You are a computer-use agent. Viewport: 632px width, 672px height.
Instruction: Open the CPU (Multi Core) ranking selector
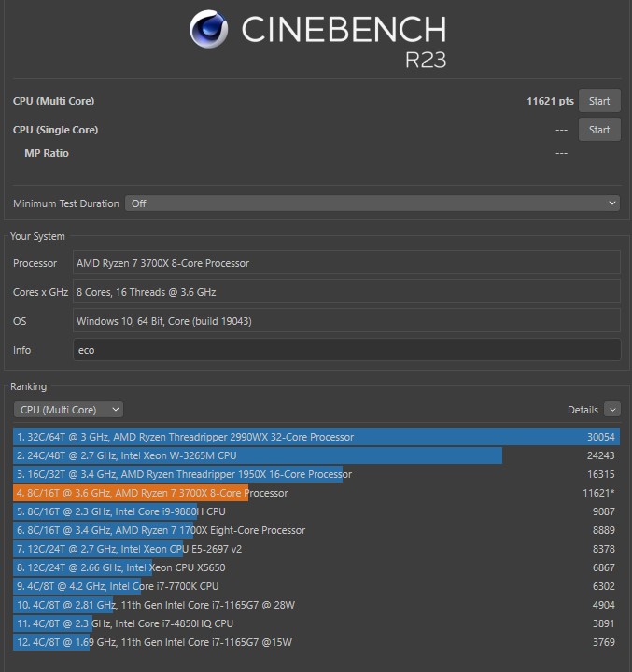click(x=68, y=410)
